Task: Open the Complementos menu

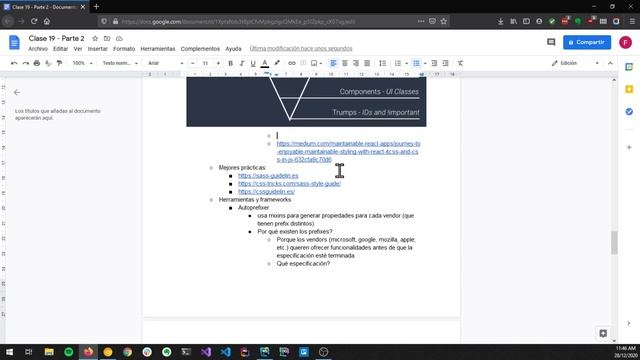Action: [200, 49]
